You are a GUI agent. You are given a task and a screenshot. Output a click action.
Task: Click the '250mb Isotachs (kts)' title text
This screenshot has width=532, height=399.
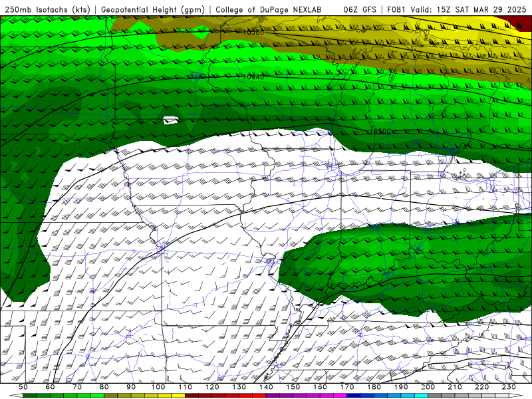click(48, 10)
